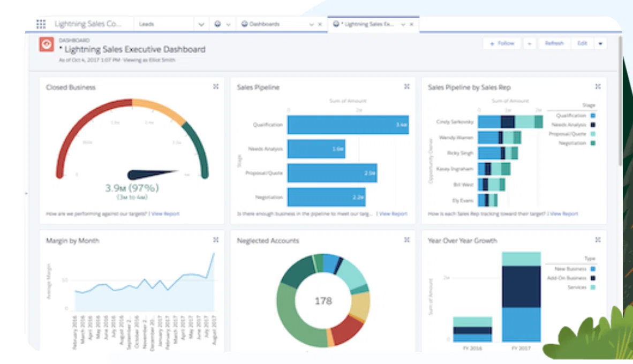Click the Add-On Business legend swatch

coord(593,278)
